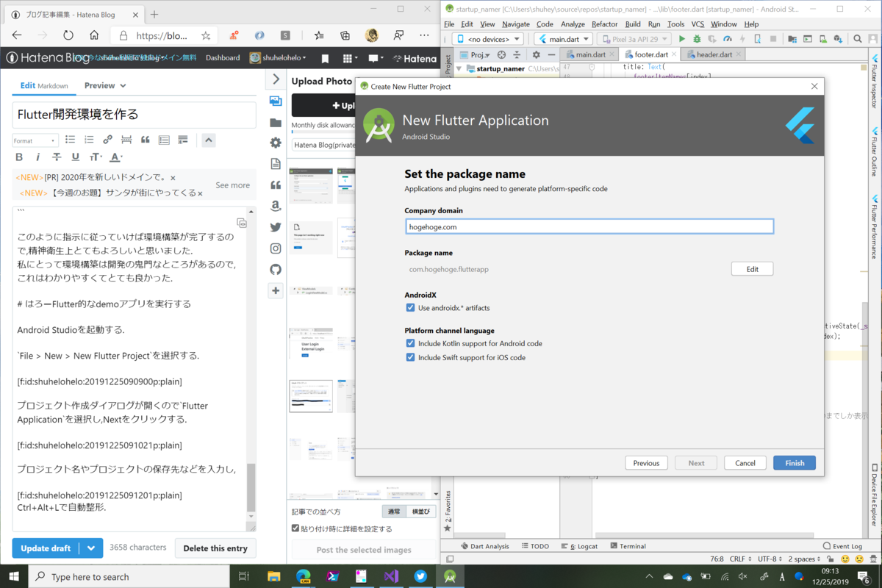Toggle Include Swift support for iOS code

411,357
